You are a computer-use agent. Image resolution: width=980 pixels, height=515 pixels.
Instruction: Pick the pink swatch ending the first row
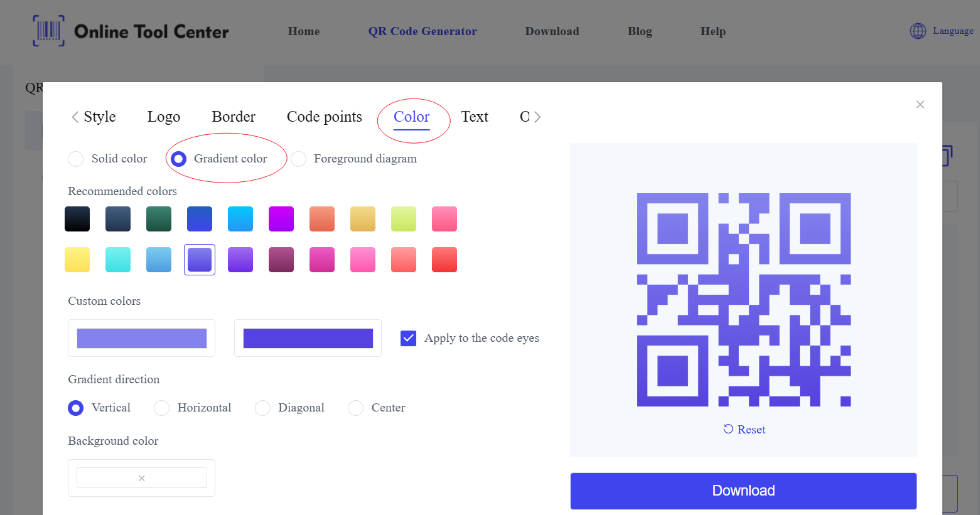tap(444, 219)
